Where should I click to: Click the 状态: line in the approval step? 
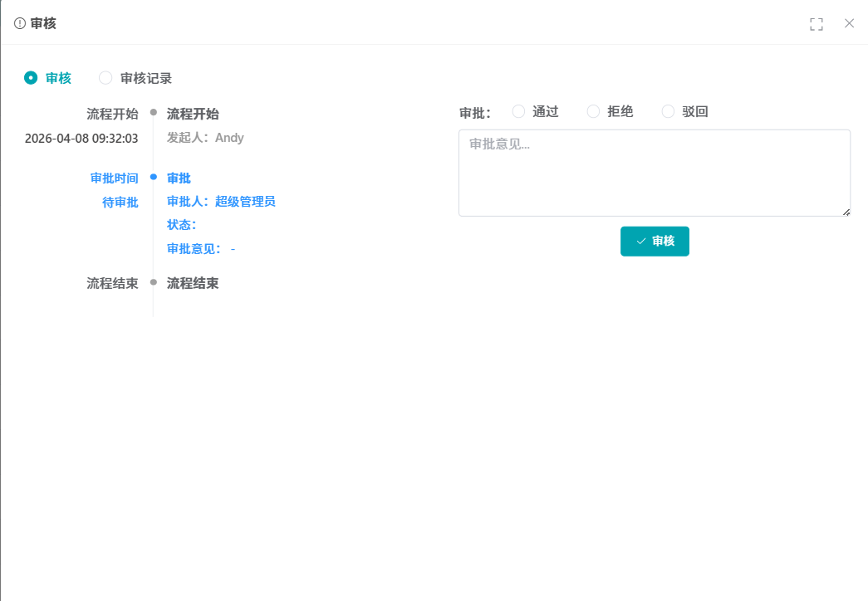(x=182, y=225)
